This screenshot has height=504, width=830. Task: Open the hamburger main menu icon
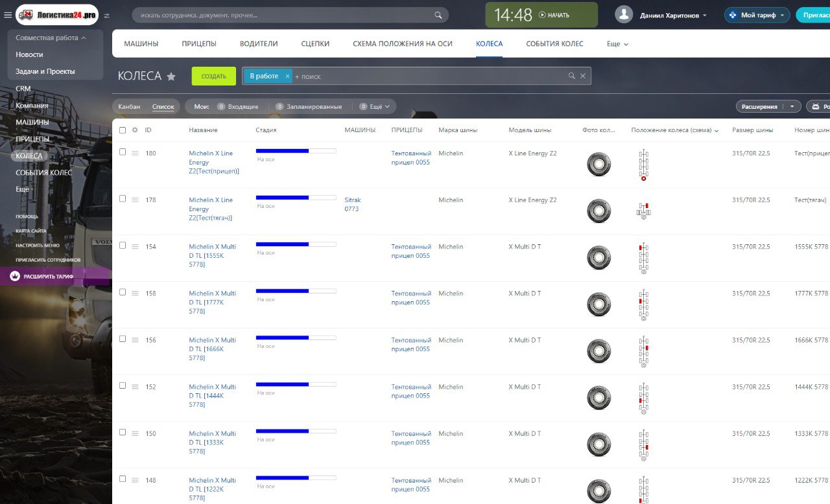tap(8, 15)
